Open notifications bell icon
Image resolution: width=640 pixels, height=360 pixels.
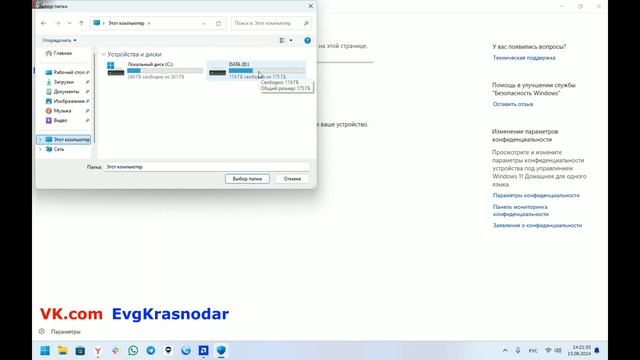coord(597,351)
